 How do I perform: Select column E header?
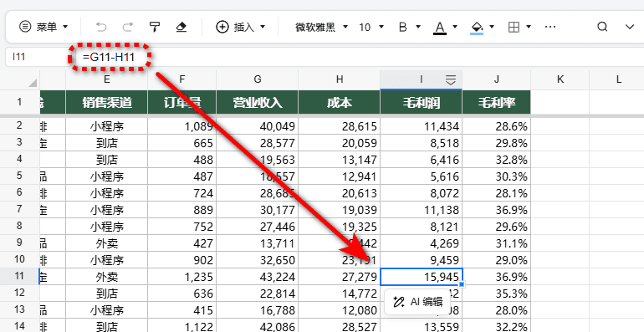click(106, 79)
